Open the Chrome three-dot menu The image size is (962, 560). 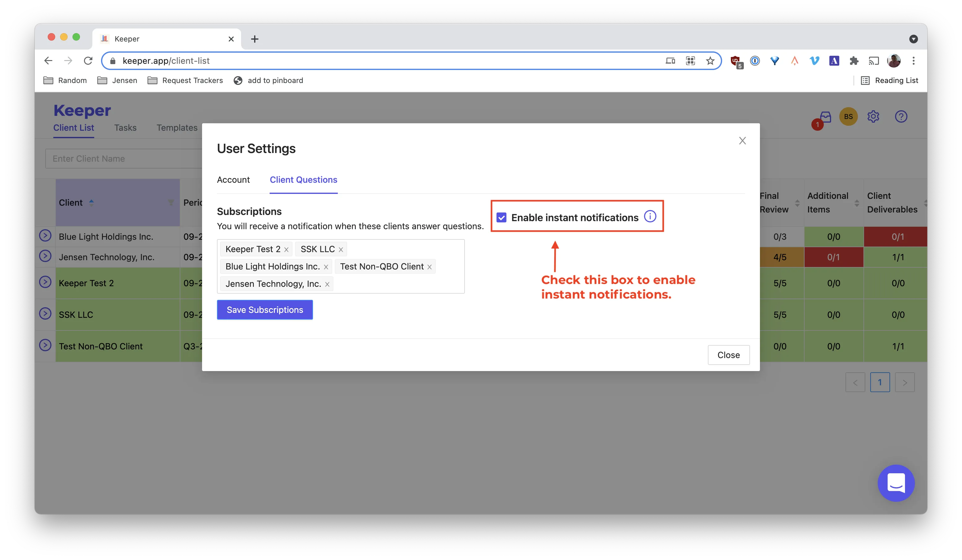click(x=914, y=61)
